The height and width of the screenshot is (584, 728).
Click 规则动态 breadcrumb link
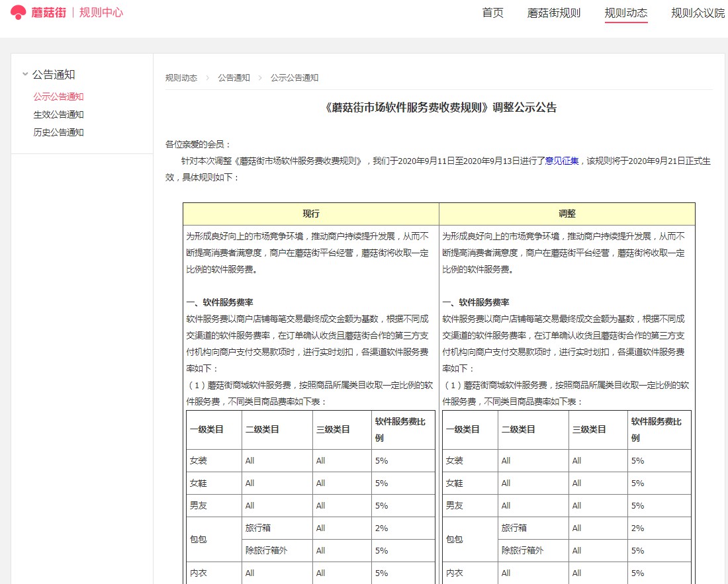[x=181, y=78]
